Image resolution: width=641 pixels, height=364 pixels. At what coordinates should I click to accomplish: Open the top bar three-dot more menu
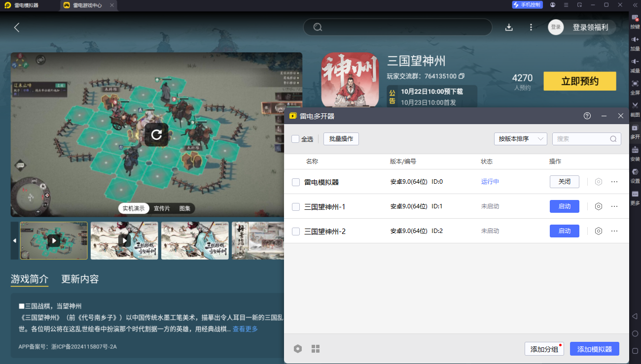(x=531, y=27)
